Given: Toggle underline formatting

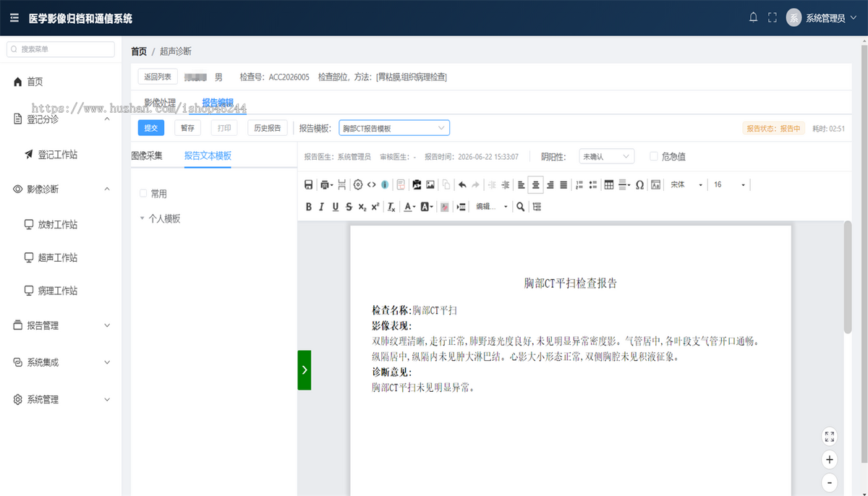Looking at the screenshot, I should tap(336, 207).
